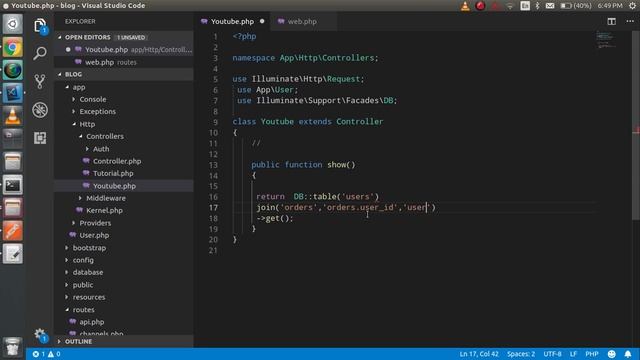Click Ln 17, Col 42 in status bar
The image size is (640, 360).
point(479,354)
